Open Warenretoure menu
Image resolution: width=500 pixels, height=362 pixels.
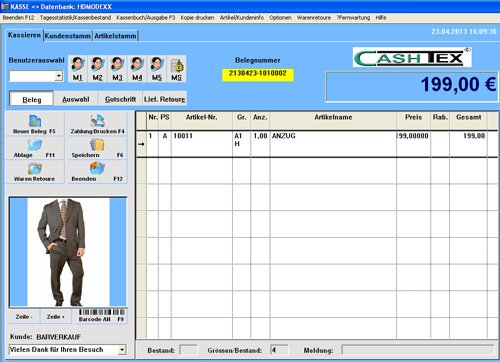click(314, 18)
